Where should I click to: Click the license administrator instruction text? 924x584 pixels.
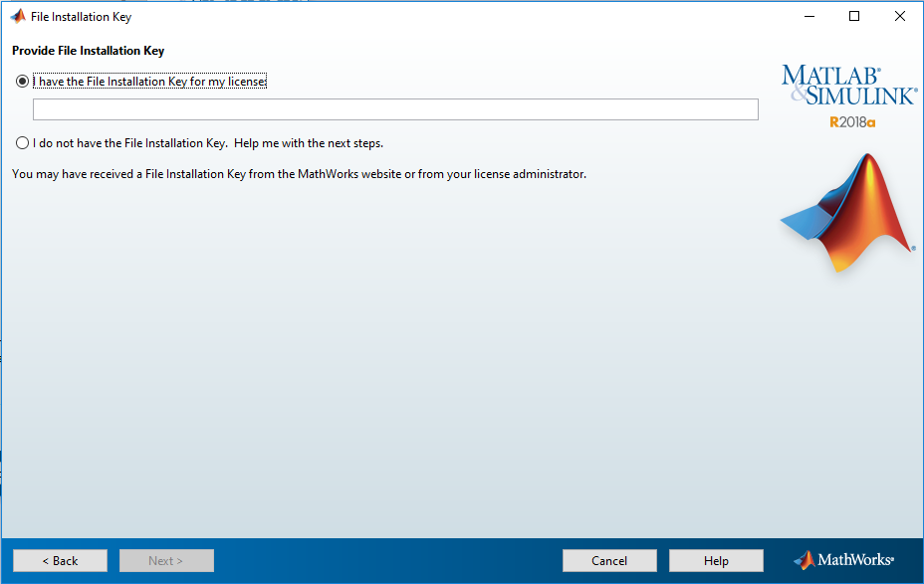pos(297,173)
